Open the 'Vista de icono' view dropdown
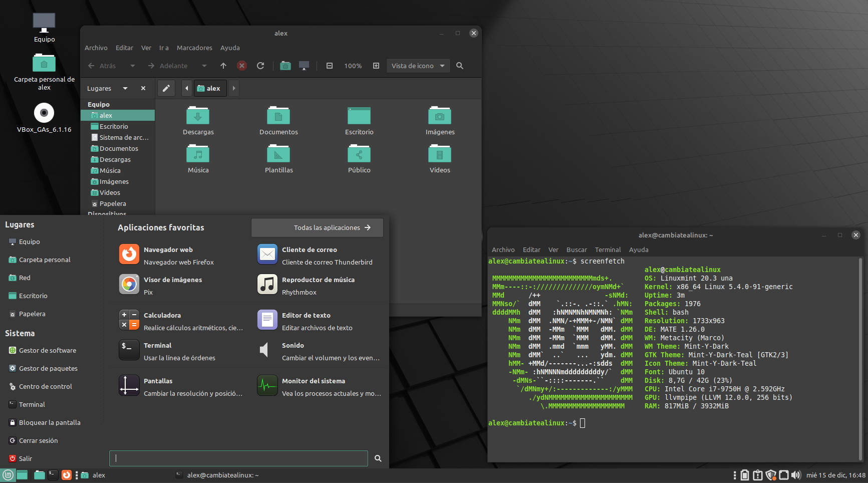Image resolution: width=868 pixels, height=483 pixels. [418, 66]
